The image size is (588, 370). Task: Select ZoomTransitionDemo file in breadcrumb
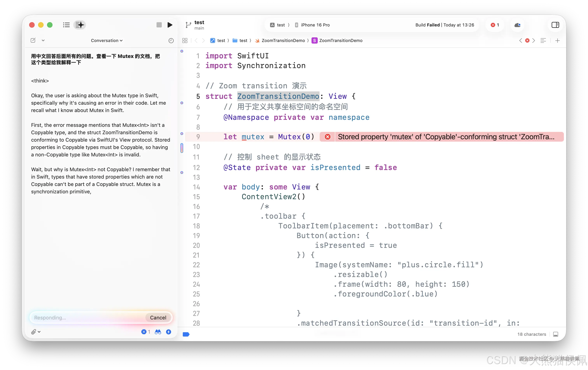pyautogui.click(x=283, y=40)
